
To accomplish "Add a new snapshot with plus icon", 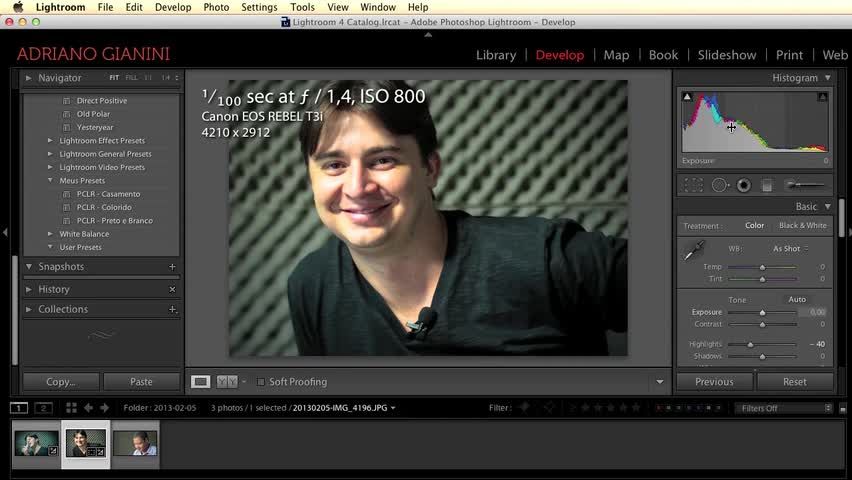I will [172, 267].
